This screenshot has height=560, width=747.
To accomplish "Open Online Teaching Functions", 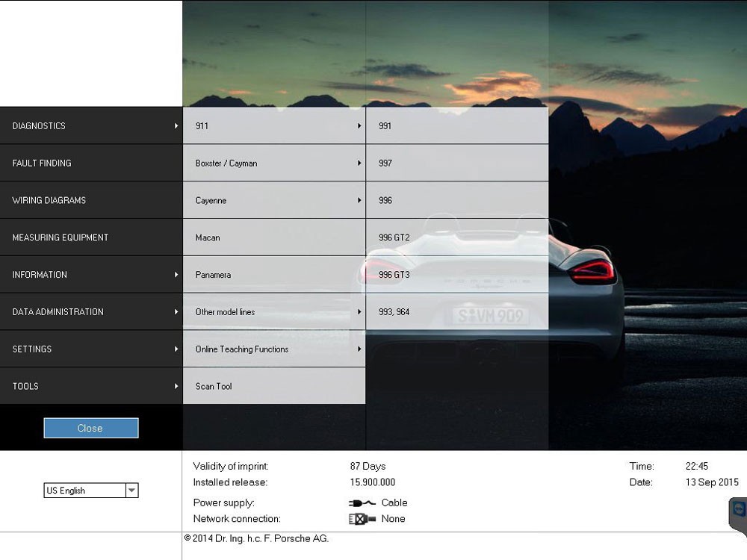I will pyautogui.click(x=273, y=349).
